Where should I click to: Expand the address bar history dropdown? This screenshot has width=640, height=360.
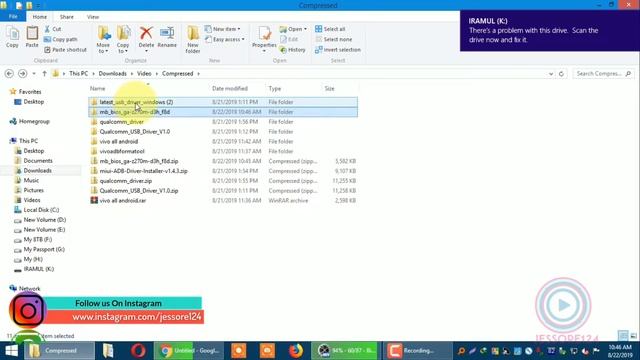pos(551,74)
